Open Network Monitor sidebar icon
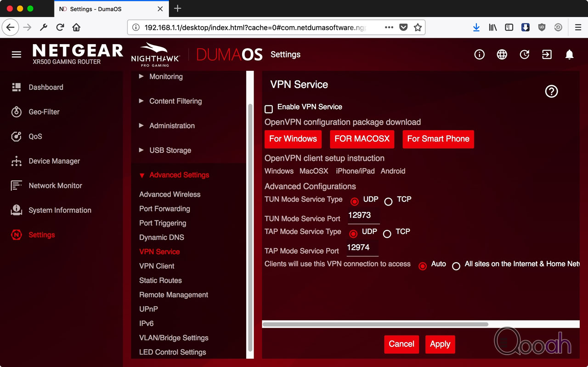Viewport: 588px width, 367px height. pos(17,185)
